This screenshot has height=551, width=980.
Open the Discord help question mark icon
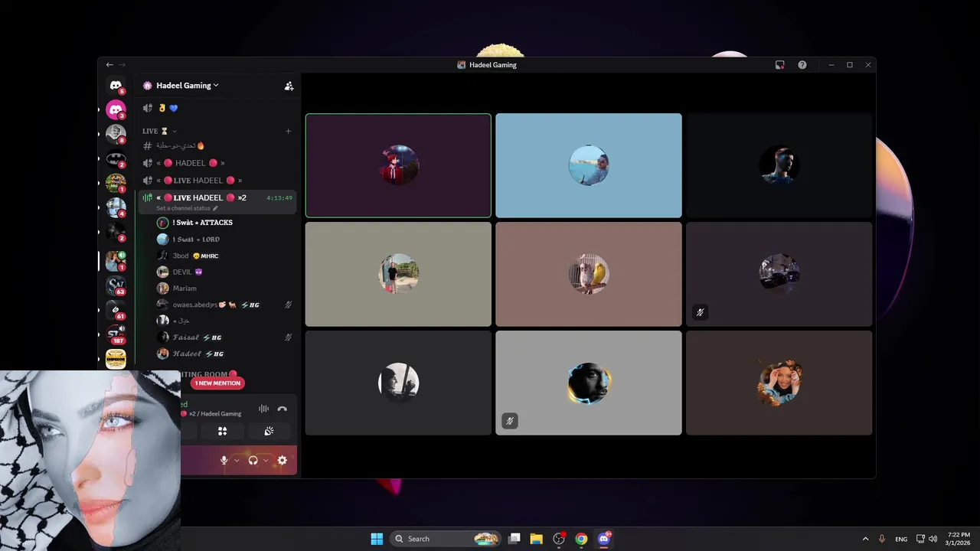[802, 65]
